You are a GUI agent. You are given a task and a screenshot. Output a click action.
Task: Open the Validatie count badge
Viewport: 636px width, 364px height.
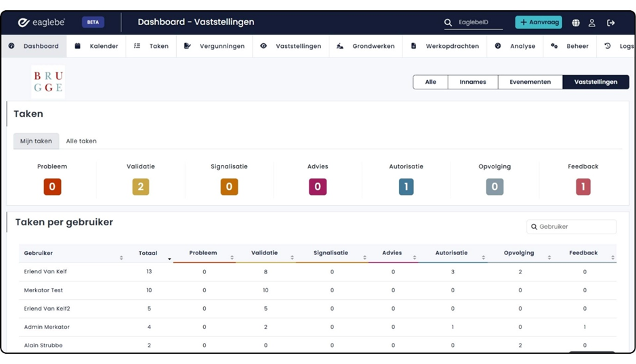[x=141, y=187]
